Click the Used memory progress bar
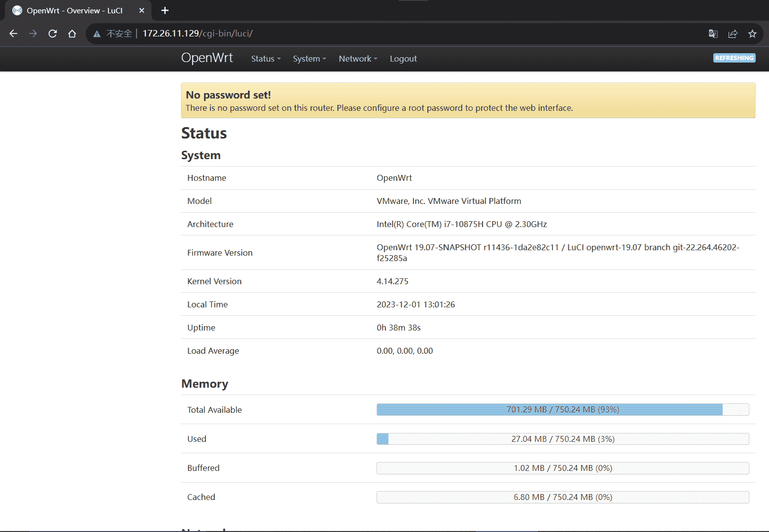The width and height of the screenshot is (769, 532). pos(562,439)
